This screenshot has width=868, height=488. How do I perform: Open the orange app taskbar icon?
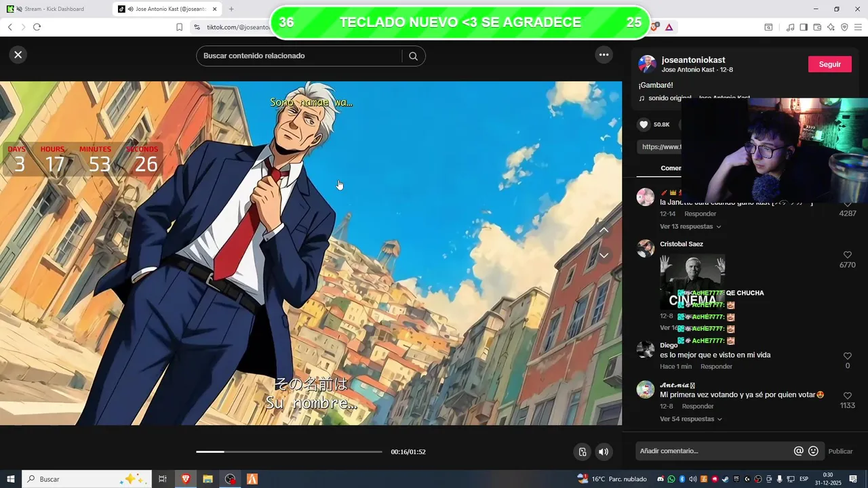252,479
